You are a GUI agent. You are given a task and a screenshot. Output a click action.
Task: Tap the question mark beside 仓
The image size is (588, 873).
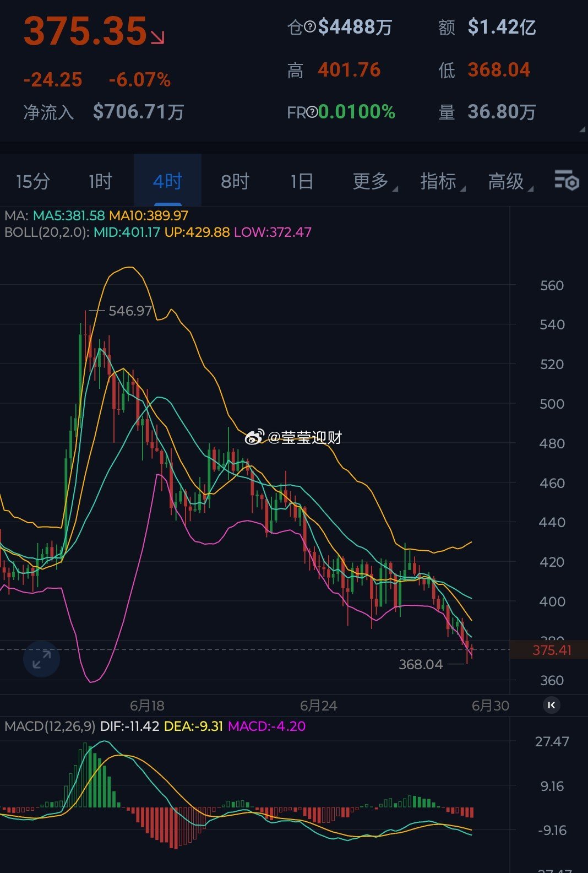[x=310, y=26]
